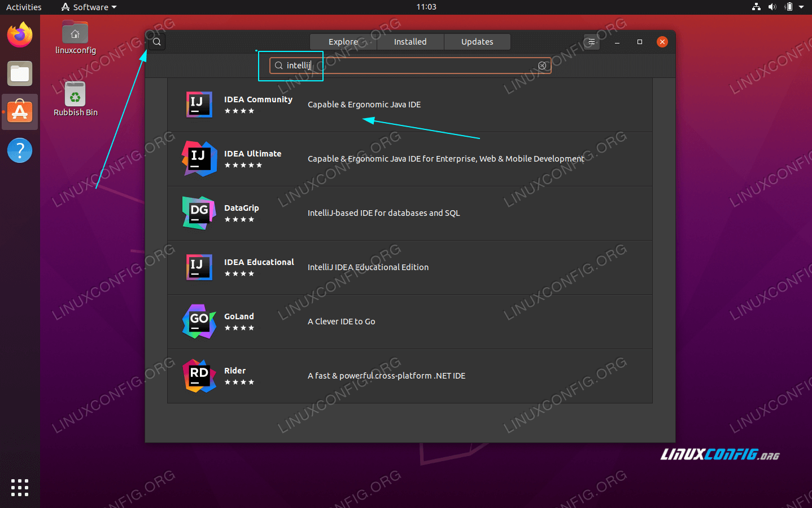Click the star rating of Rider

239,382
